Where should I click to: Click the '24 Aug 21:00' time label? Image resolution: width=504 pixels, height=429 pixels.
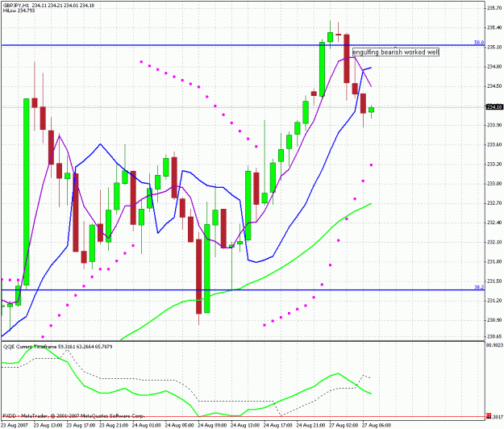pos(310,426)
